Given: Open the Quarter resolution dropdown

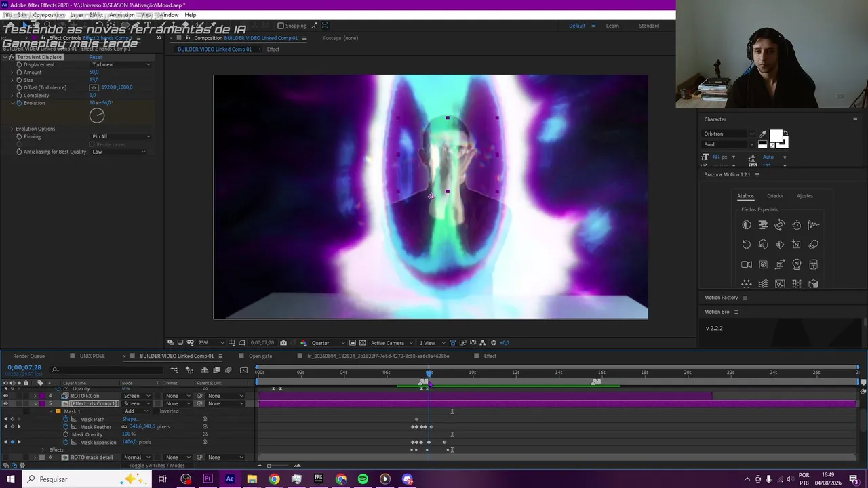Looking at the screenshot, I should point(328,343).
